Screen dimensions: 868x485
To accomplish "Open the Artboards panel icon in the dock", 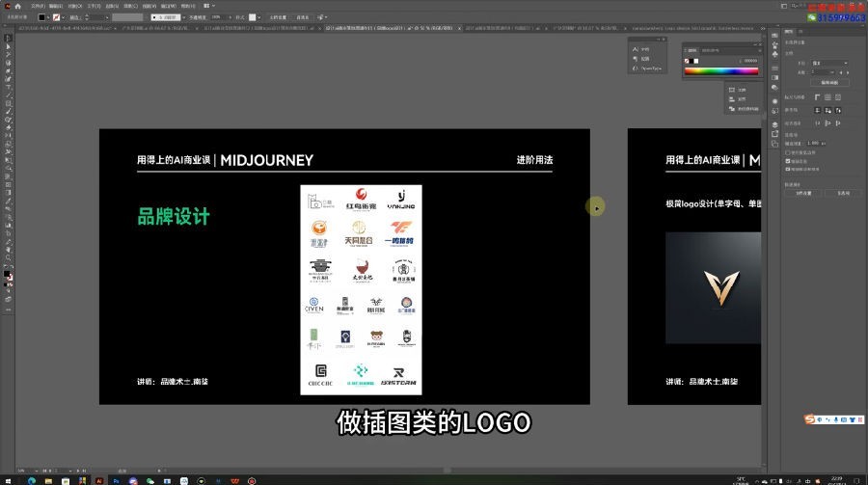I will [x=774, y=144].
